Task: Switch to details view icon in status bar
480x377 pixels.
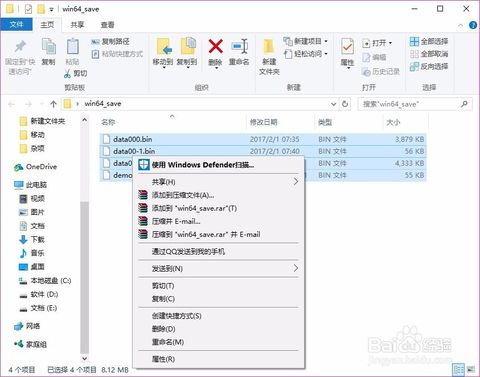Action: (459, 369)
